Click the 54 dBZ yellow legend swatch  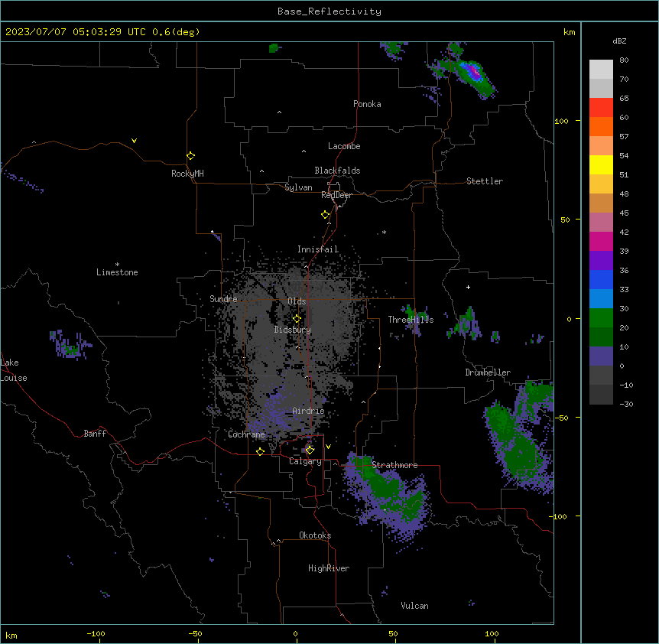click(x=601, y=164)
